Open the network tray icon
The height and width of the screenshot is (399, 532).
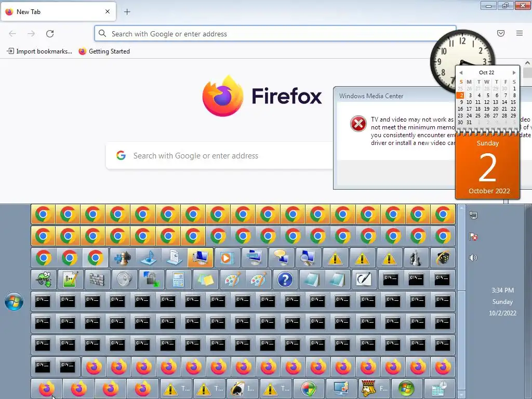click(x=473, y=215)
